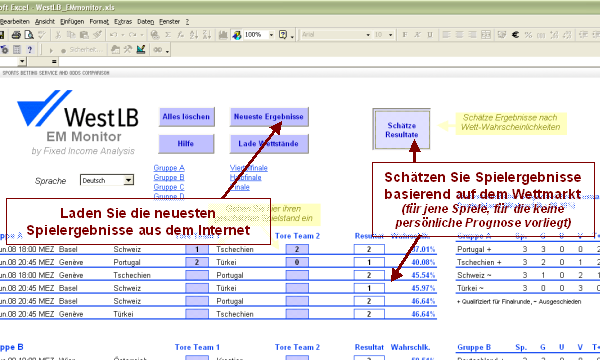This screenshot has height=360, width=600.
Task: Toggle right text alignment
Action: [472, 35]
